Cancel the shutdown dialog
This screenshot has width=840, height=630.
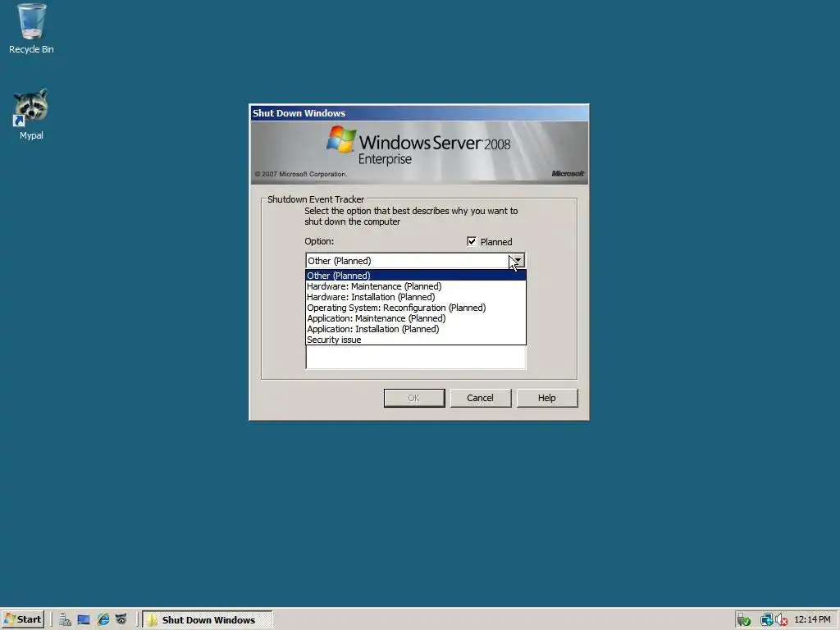(x=481, y=398)
